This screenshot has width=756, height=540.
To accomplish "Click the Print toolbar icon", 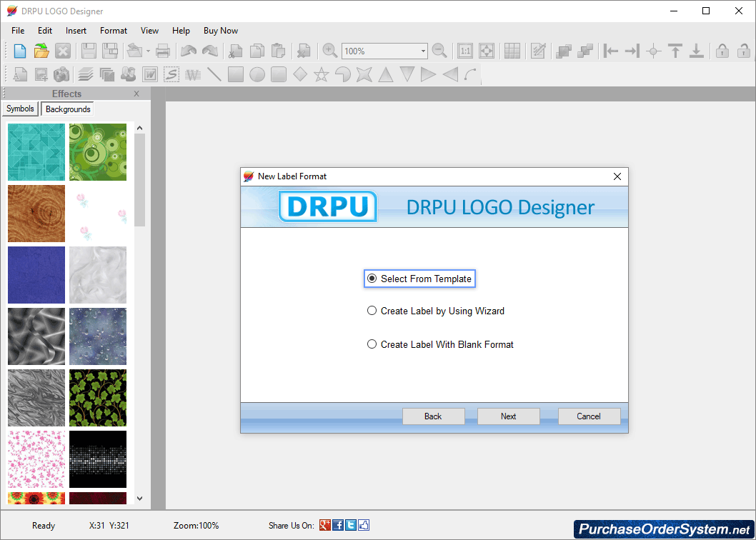I will click(x=162, y=51).
